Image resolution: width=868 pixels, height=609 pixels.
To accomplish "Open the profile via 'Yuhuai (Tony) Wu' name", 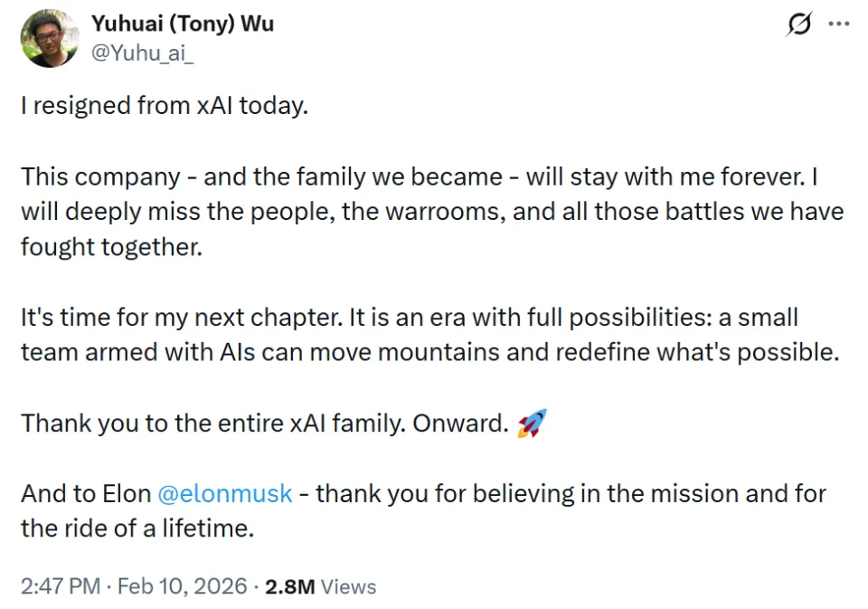I will click(183, 24).
